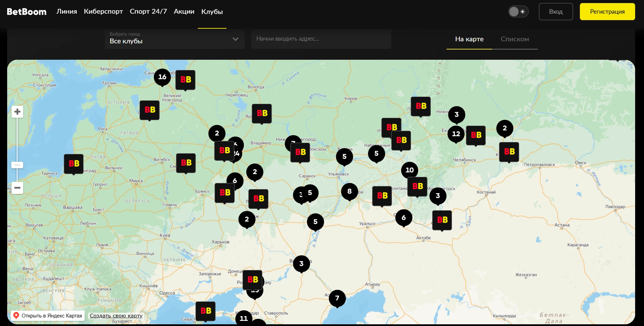Select the BB club marker near Vitebsk

click(x=186, y=163)
